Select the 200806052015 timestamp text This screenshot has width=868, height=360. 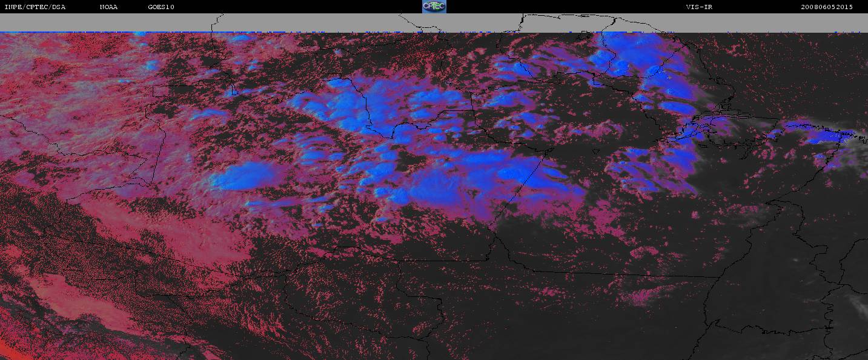tap(827, 7)
